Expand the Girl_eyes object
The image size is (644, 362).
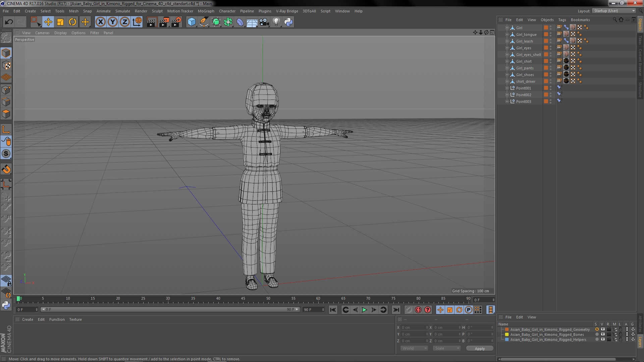[x=507, y=48]
